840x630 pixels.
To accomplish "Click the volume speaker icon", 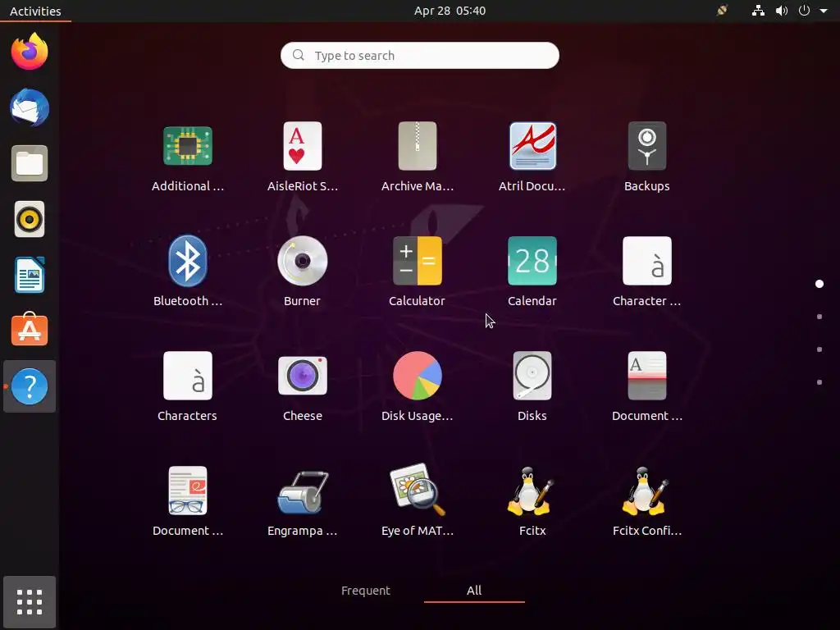I will point(782,11).
